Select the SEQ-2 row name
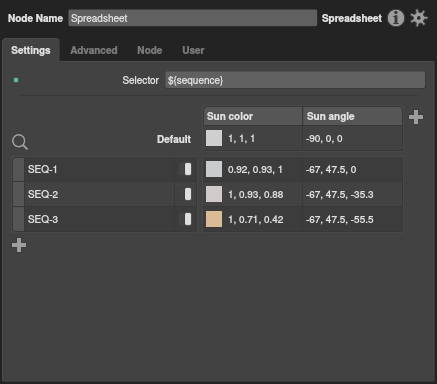The image size is (437, 384). click(x=43, y=194)
